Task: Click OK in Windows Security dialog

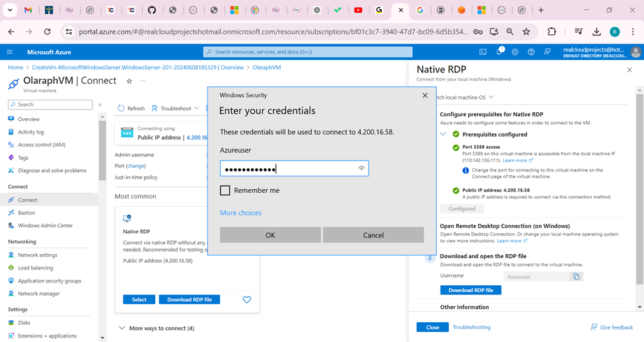Action: tap(270, 235)
